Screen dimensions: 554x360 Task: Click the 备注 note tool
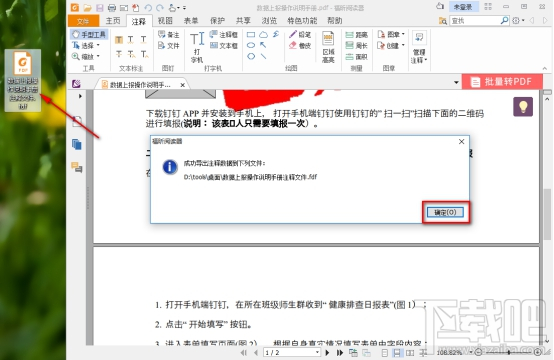pos(169,34)
